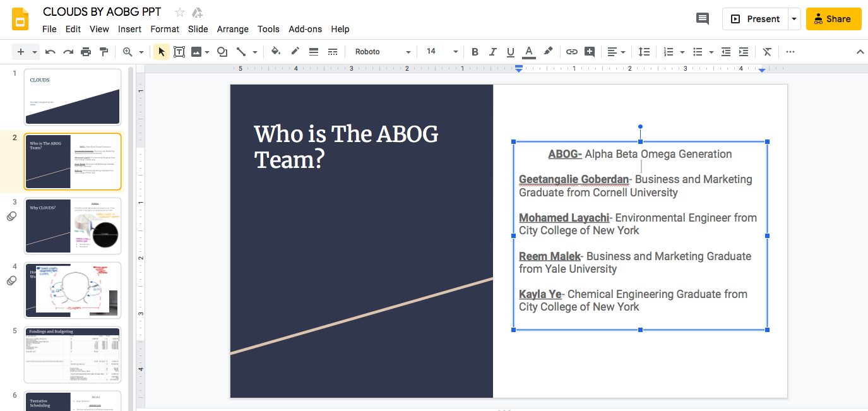Expand the Zoom dropdown arrow
This screenshot has height=411, width=868.
(x=141, y=52)
